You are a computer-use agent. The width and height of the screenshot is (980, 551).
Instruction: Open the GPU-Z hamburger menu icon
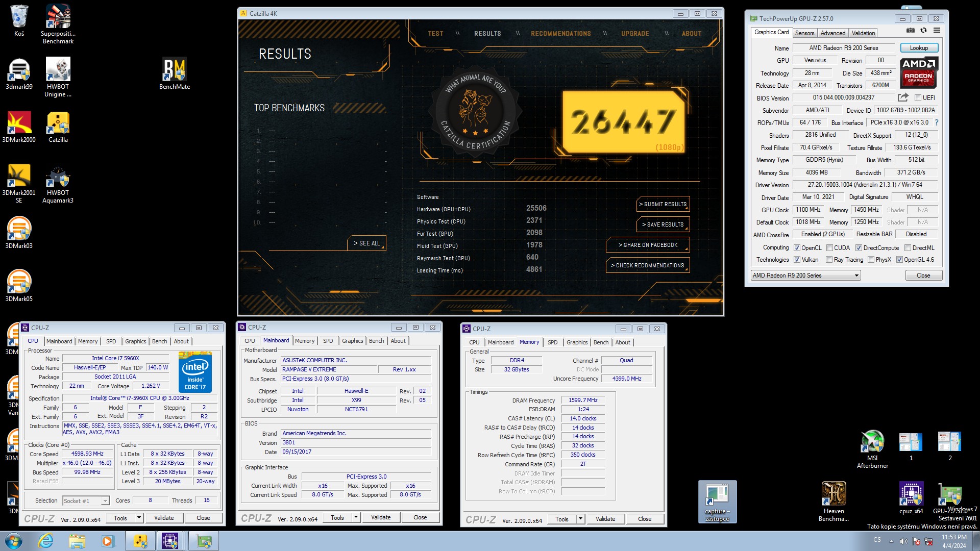point(937,31)
